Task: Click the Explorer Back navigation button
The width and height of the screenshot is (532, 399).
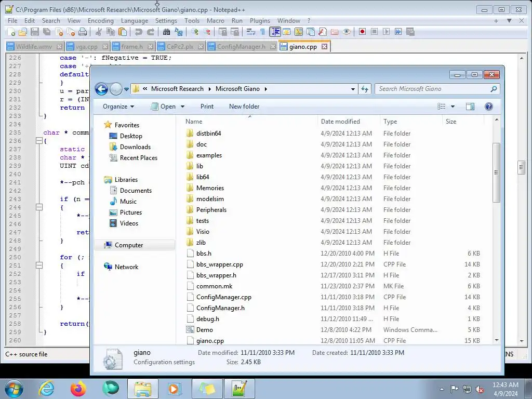Action: click(101, 89)
